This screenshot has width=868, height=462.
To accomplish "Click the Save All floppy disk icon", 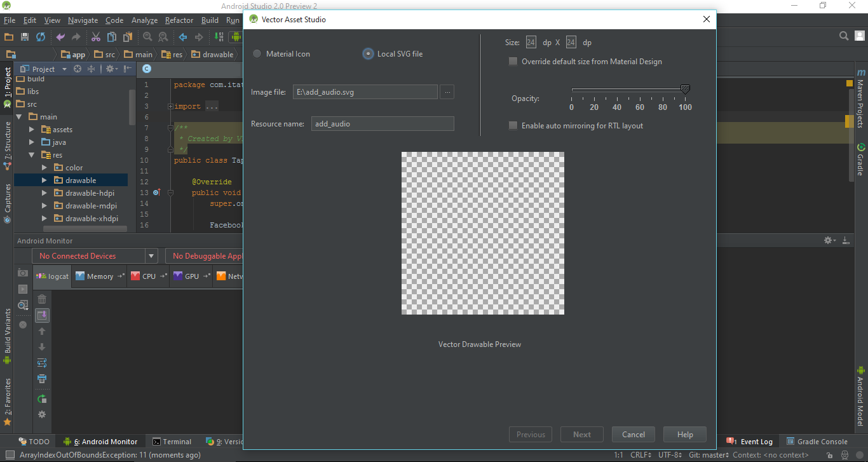I will [x=25, y=37].
